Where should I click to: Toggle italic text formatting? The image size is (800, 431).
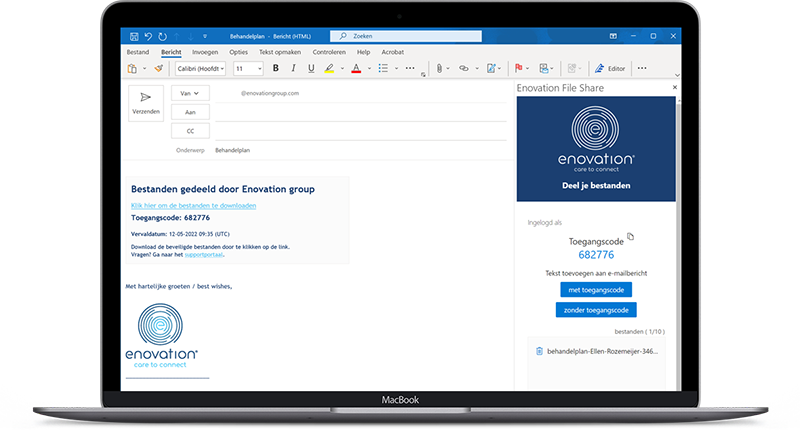(x=293, y=69)
